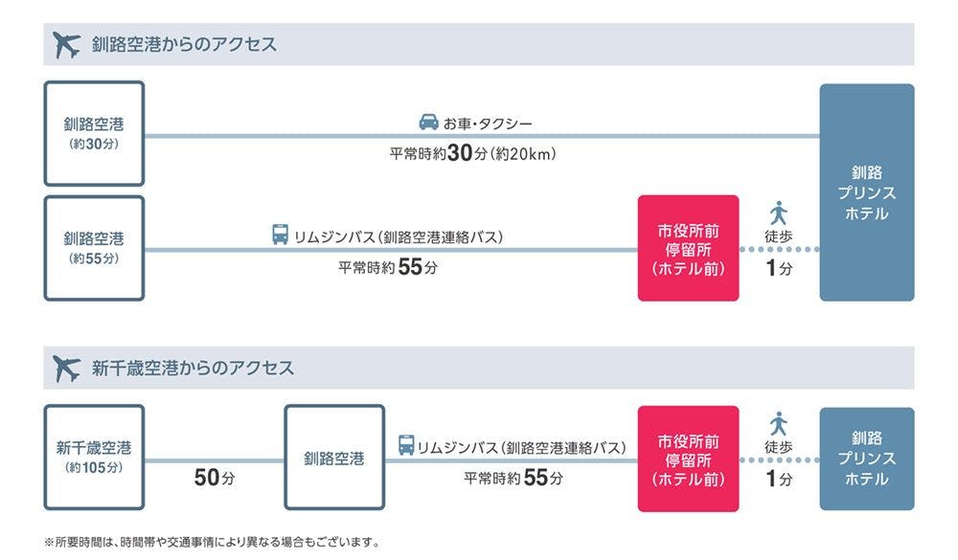958x560 pixels.
Task: Click the red 市役所前停留所 box in the upper section
Action: (688, 248)
